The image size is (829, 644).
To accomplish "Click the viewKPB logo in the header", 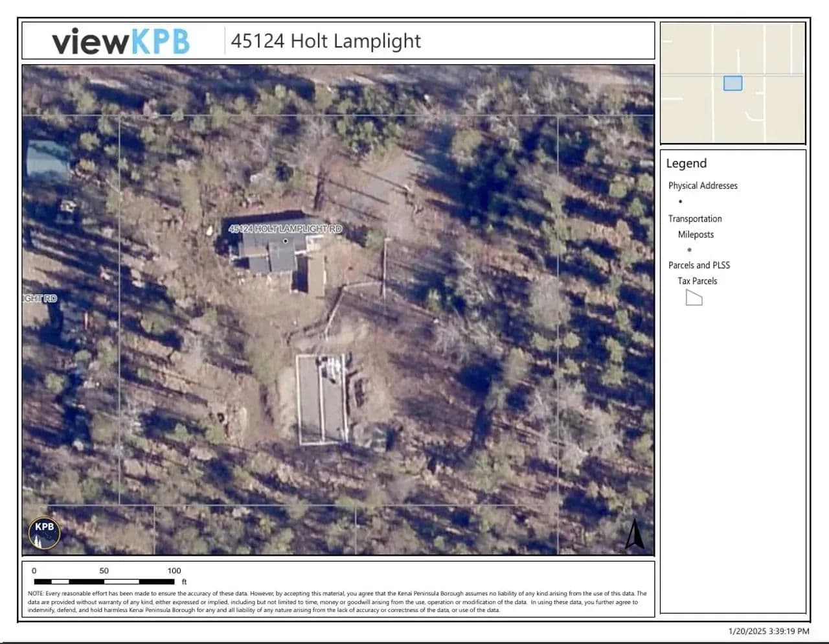I will (x=121, y=41).
